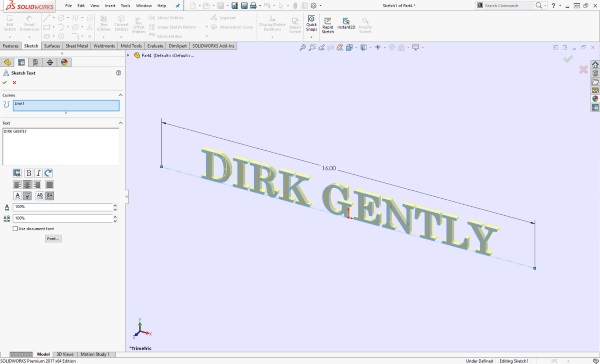Select Center Align text option
The width and height of the screenshot is (600, 364).
[x=27, y=185]
